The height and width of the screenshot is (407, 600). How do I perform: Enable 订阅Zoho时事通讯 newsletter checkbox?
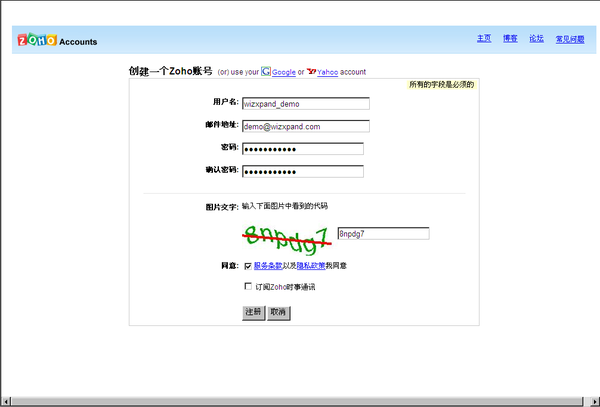point(248,286)
